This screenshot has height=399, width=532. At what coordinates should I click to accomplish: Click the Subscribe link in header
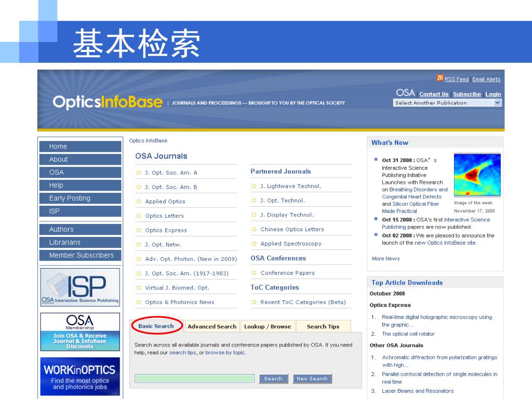point(467,94)
